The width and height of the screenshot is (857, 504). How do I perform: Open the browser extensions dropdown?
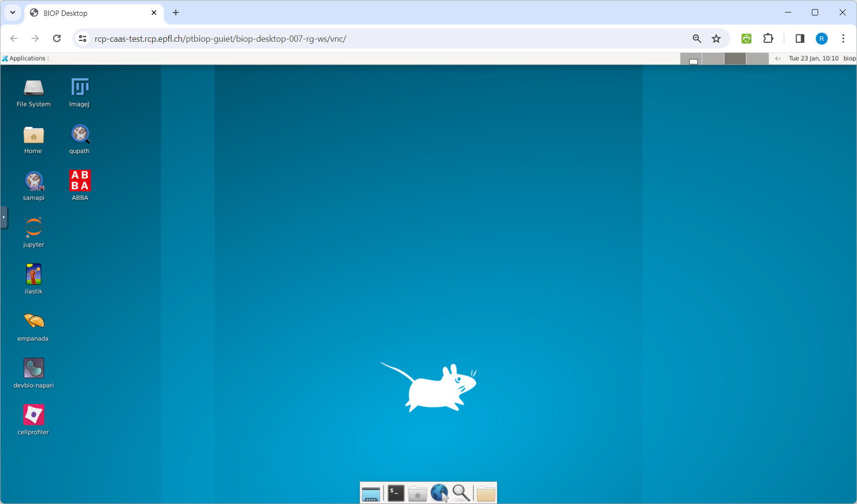[768, 39]
